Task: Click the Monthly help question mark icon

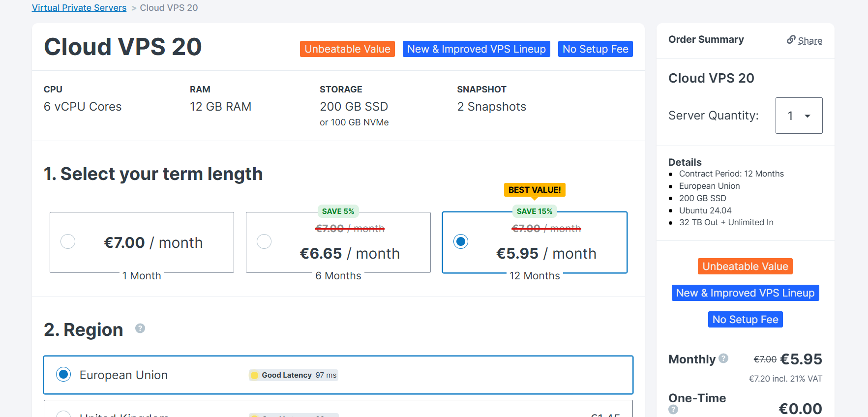Action: (x=723, y=358)
